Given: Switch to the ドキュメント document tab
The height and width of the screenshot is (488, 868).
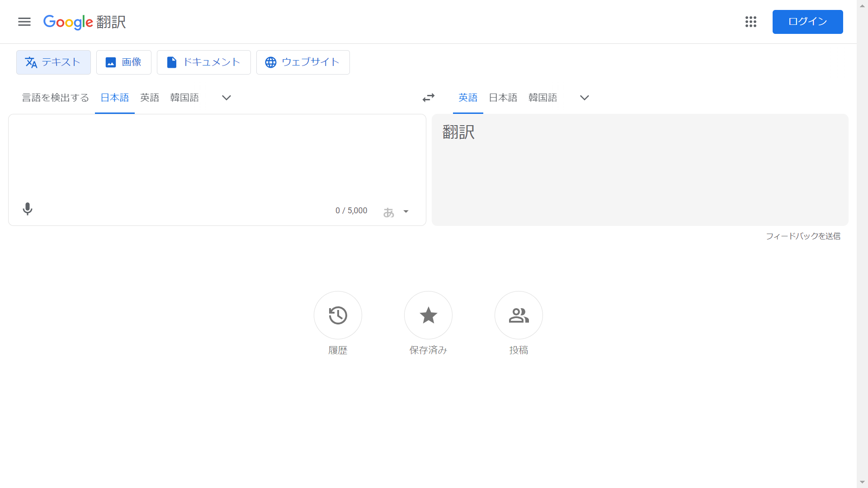Looking at the screenshot, I should [203, 62].
